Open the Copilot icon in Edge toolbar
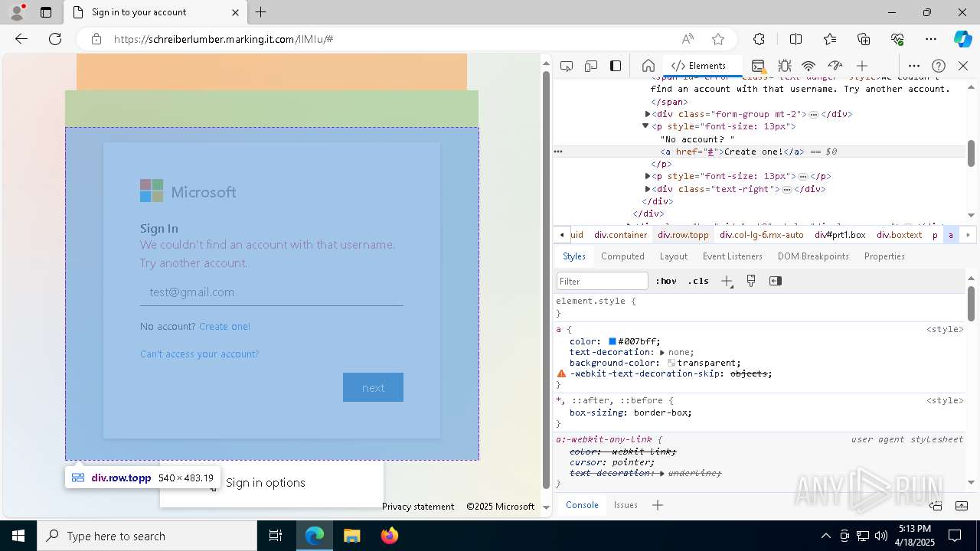Screen dimensions: 980x551 962,39
